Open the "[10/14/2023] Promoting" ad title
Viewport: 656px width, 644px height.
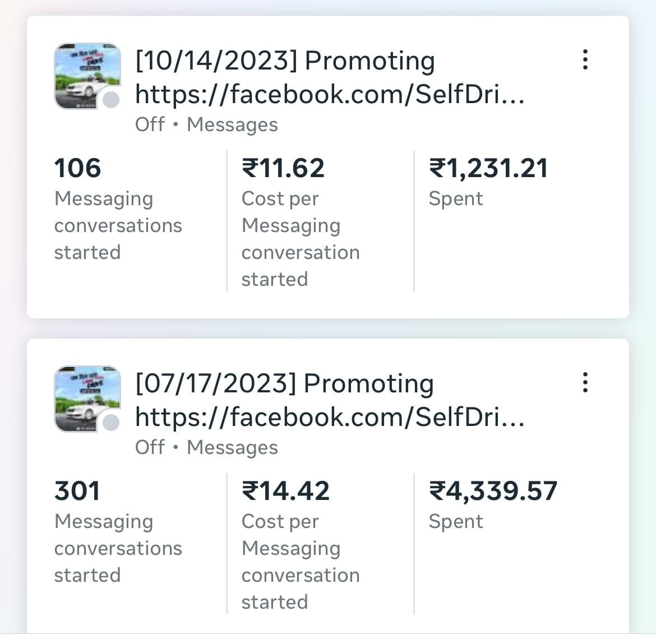point(285,61)
